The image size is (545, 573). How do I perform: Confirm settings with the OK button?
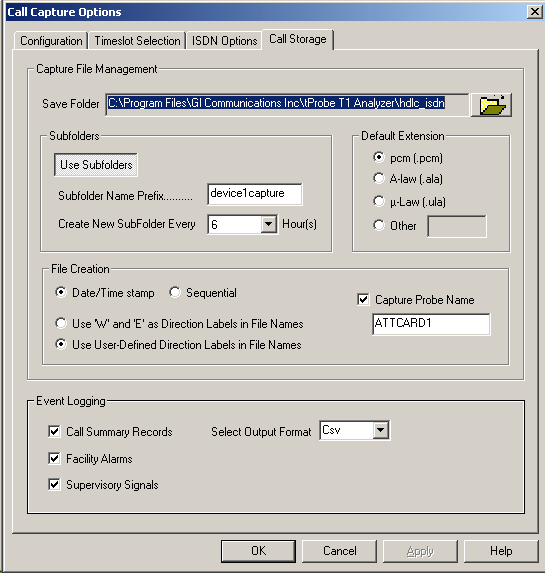tap(258, 551)
